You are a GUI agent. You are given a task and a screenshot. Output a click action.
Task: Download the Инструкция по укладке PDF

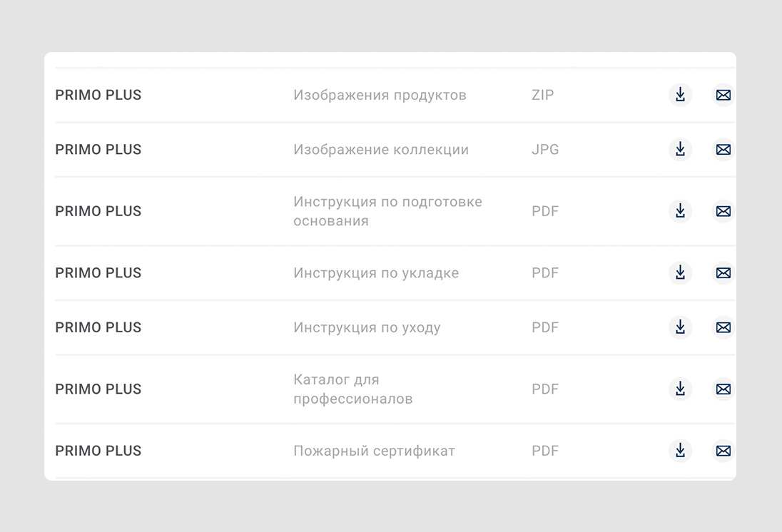[x=680, y=272]
